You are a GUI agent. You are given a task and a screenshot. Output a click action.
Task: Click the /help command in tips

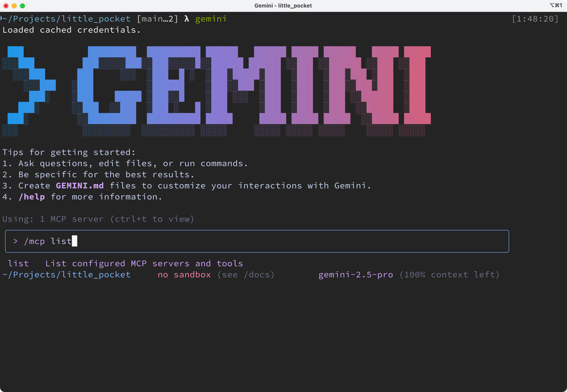32,196
